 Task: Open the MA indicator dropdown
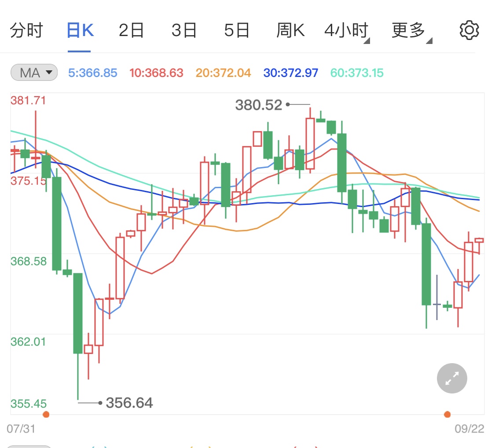click(x=33, y=73)
